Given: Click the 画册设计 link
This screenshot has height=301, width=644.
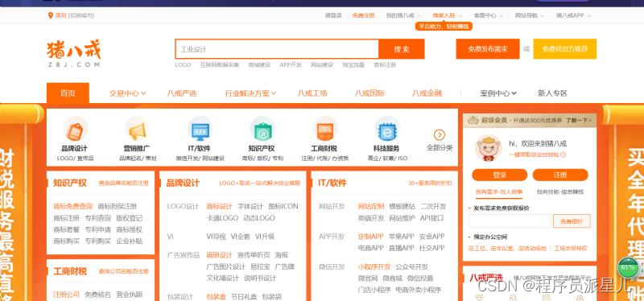Looking at the screenshot, I should coord(219,255).
